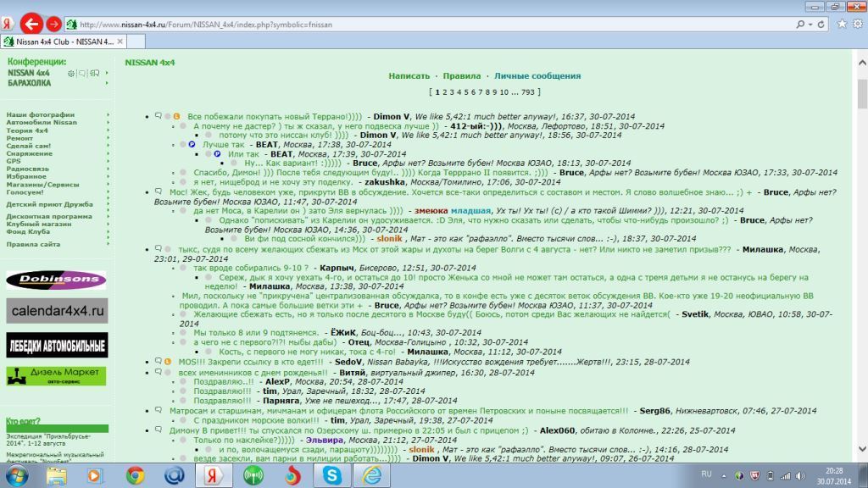Click the thread bubble icon of the 'Все побежали покупать' topic
Screen dimensions: 868x488
coord(159,116)
